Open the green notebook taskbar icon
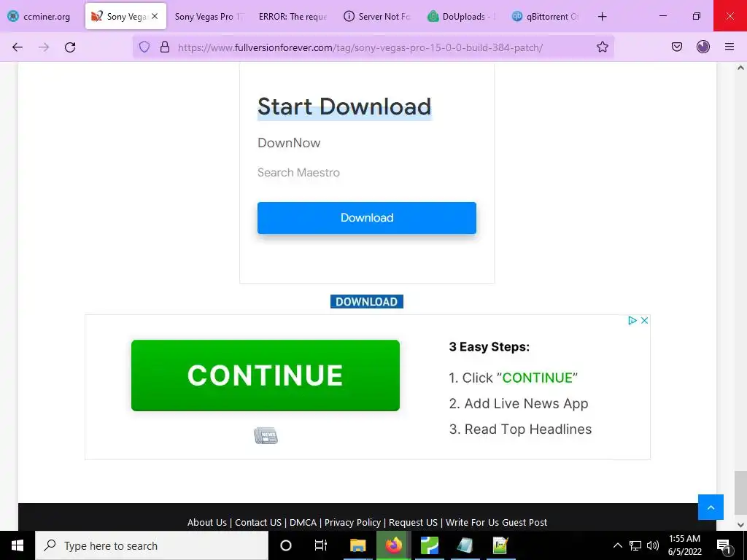Image resolution: width=747 pixels, height=560 pixels. point(500,545)
